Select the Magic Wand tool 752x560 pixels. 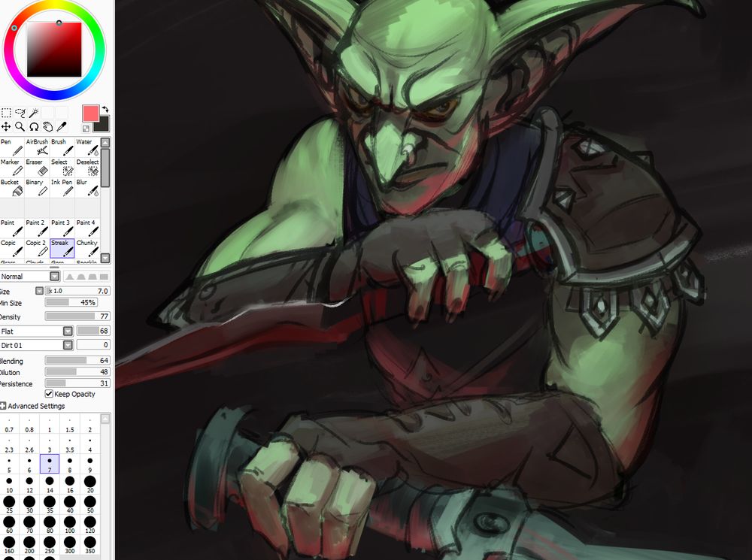point(34,114)
